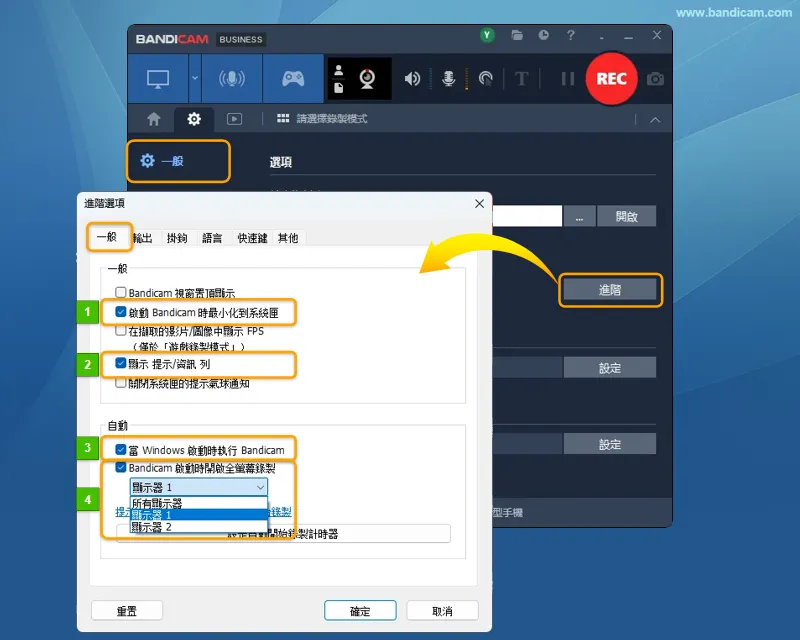800x640 pixels.
Task: Open the 顯示器 1 monitor dropdown
Action: click(x=199, y=487)
